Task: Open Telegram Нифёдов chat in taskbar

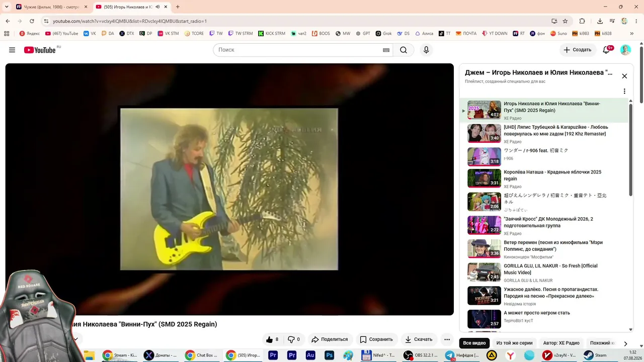Action: (x=462, y=355)
